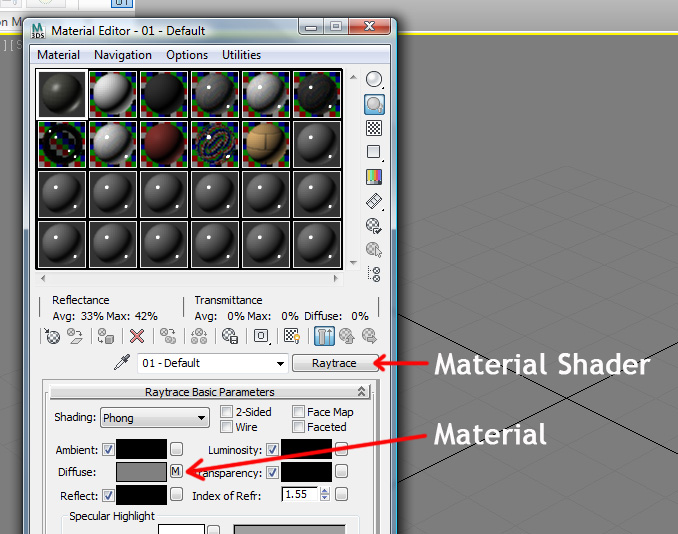Select the black ring sample slot

(62, 144)
